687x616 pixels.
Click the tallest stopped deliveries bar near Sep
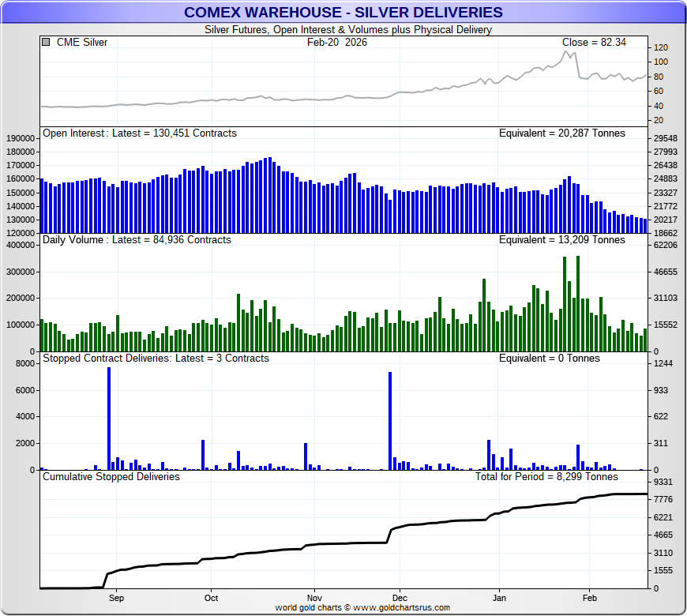[109, 419]
